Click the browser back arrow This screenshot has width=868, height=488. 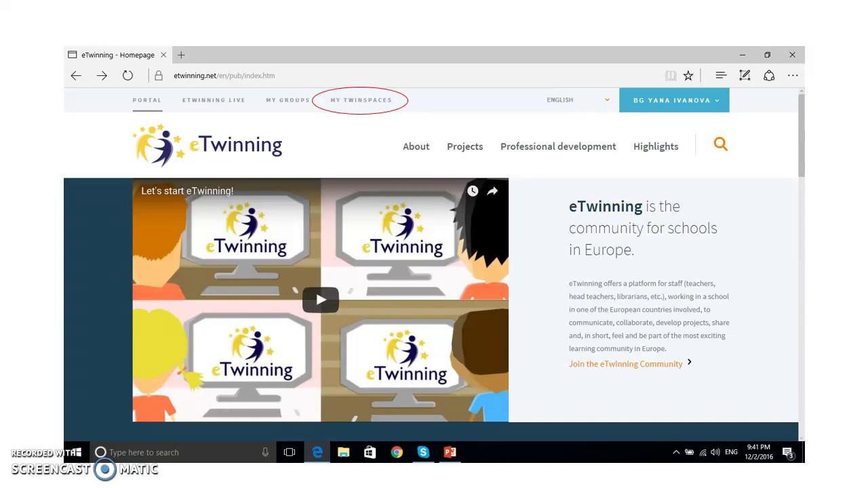[x=76, y=76]
